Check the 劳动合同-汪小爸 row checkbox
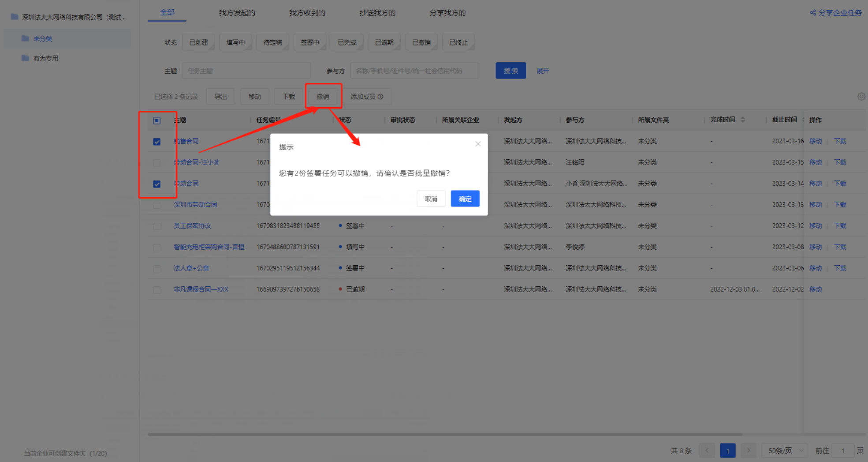This screenshot has height=462, width=868. (x=156, y=163)
